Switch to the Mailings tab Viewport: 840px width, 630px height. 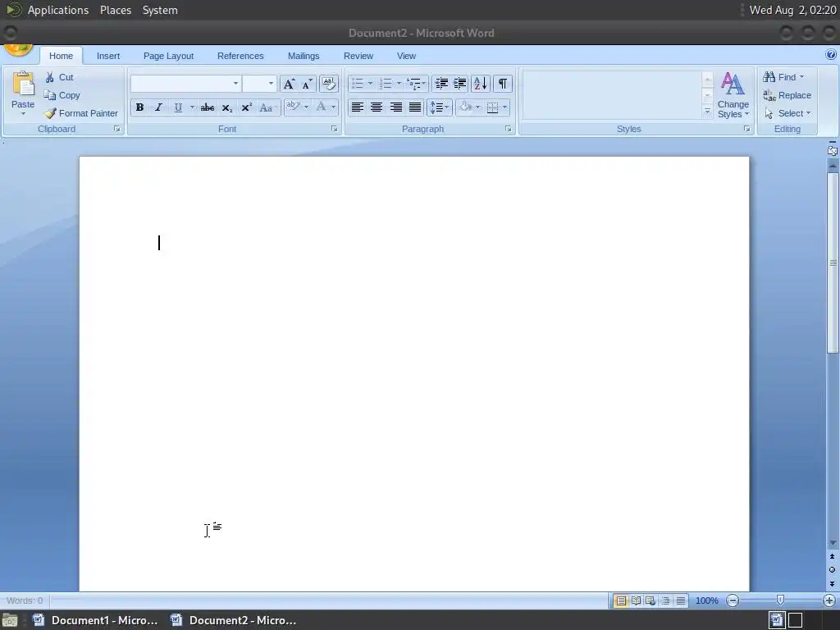click(x=304, y=56)
